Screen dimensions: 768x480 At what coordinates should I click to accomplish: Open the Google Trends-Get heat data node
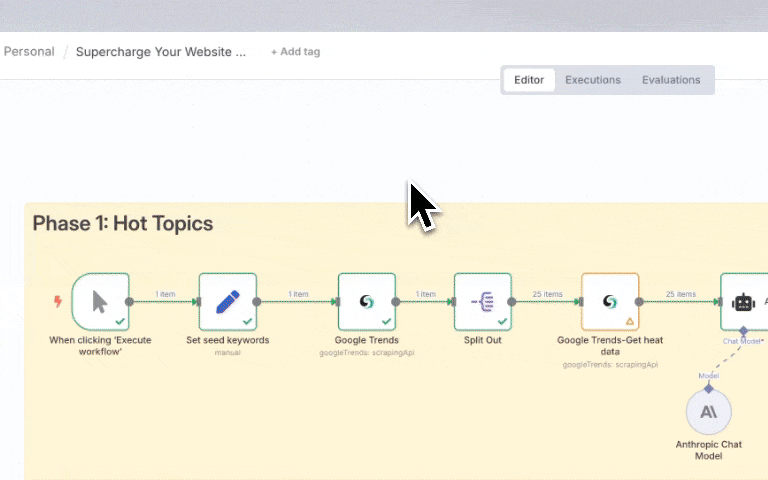[610, 302]
